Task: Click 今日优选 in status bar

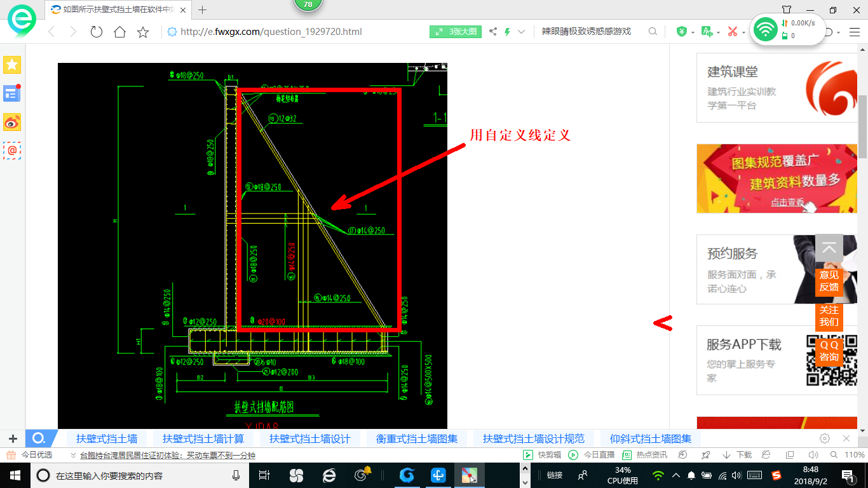Action: click(29, 455)
